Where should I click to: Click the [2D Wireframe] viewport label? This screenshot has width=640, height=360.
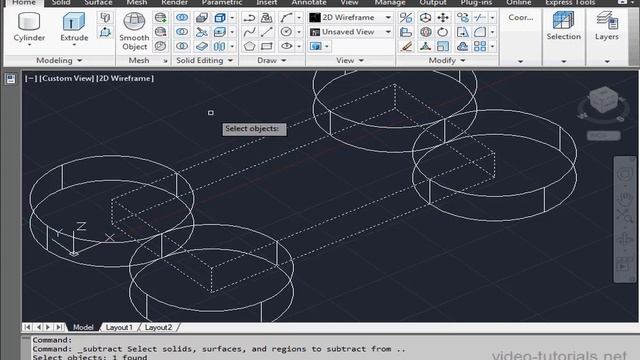click(x=125, y=78)
